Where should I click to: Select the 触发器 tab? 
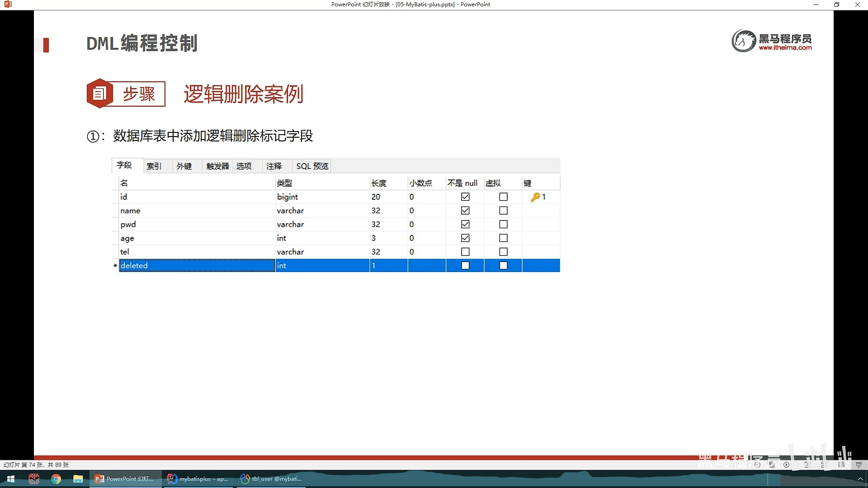(217, 166)
